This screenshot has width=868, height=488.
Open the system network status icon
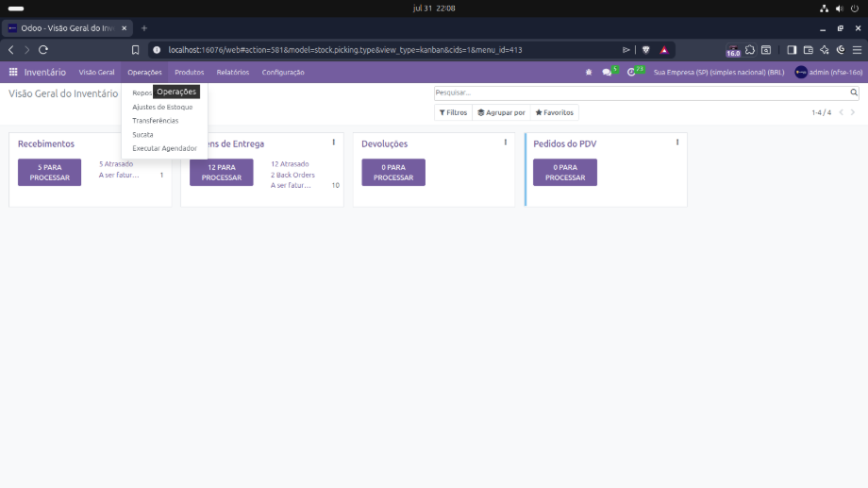(x=824, y=8)
